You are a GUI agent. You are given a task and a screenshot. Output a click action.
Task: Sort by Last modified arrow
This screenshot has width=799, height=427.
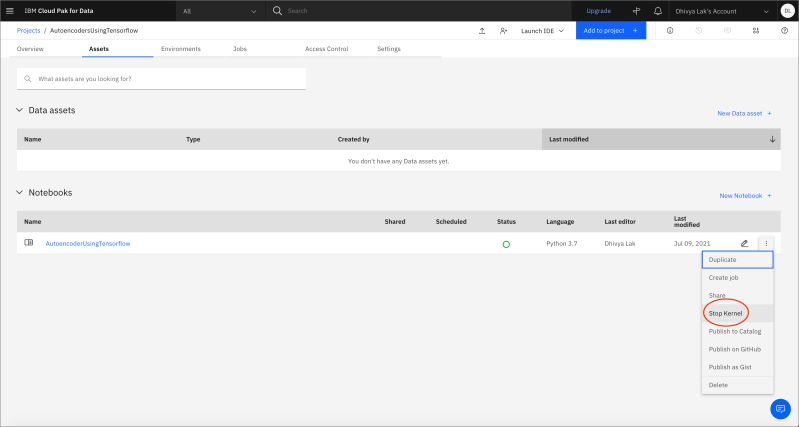click(772, 139)
